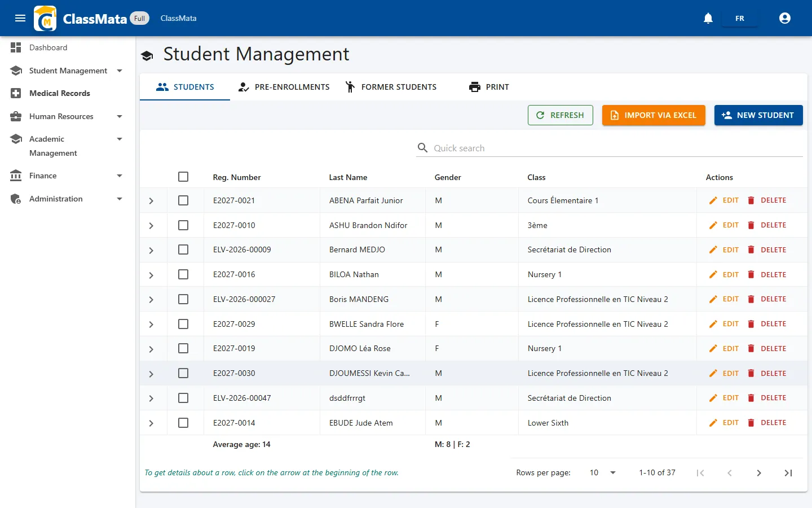Open the Pre-Enrollments tab
The height and width of the screenshot is (508, 812).
pos(284,87)
